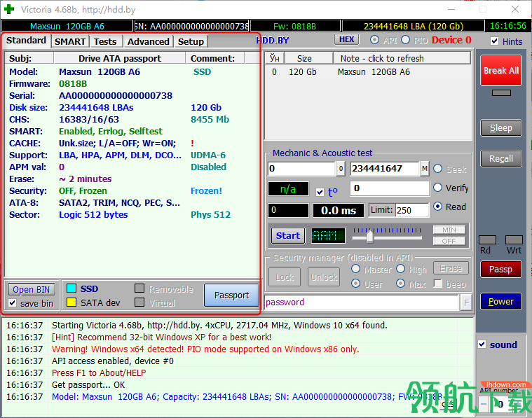Click the Size column header
Viewport: 532px width, 418px height.
click(308, 58)
